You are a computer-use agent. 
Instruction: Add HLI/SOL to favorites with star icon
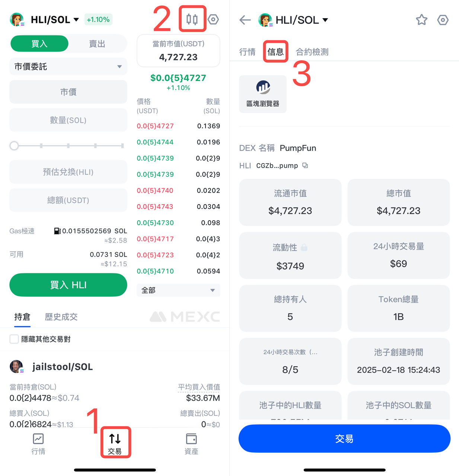(x=421, y=20)
